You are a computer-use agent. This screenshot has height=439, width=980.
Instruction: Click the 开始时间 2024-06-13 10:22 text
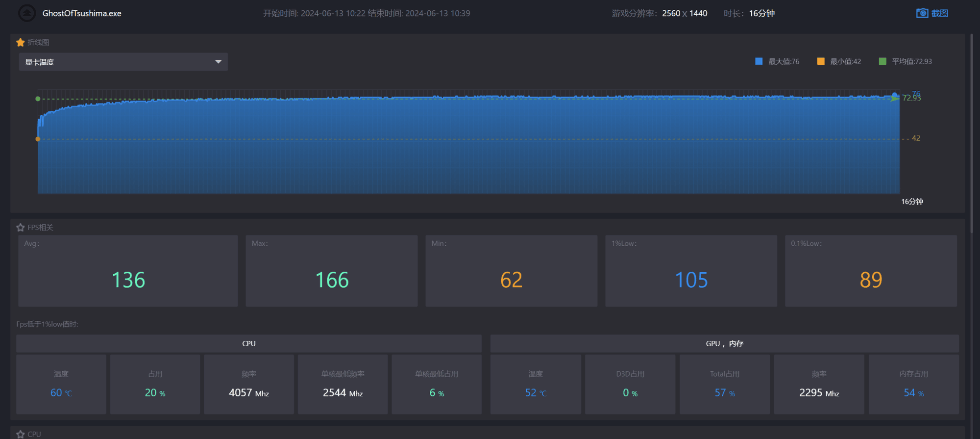tap(314, 13)
